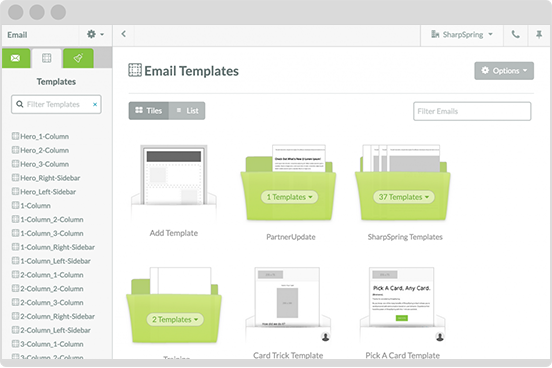Open the Pick A Card Template thumbnail
The image size is (552, 368).
click(x=402, y=298)
